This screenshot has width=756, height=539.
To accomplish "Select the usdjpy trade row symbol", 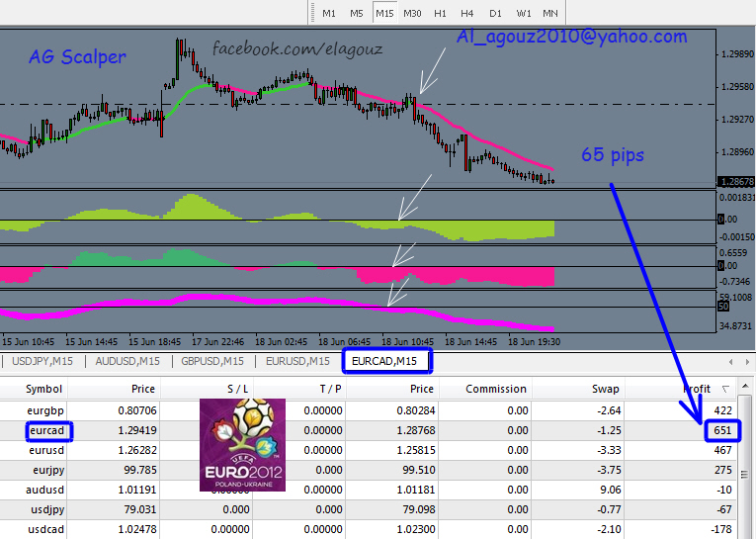I will coord(47,509).
